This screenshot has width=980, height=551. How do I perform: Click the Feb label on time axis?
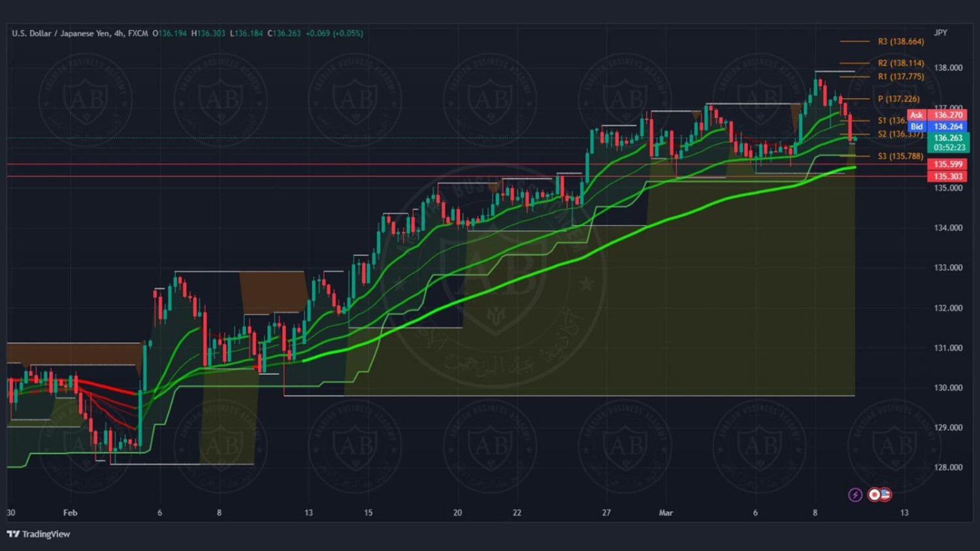[70, 513]
